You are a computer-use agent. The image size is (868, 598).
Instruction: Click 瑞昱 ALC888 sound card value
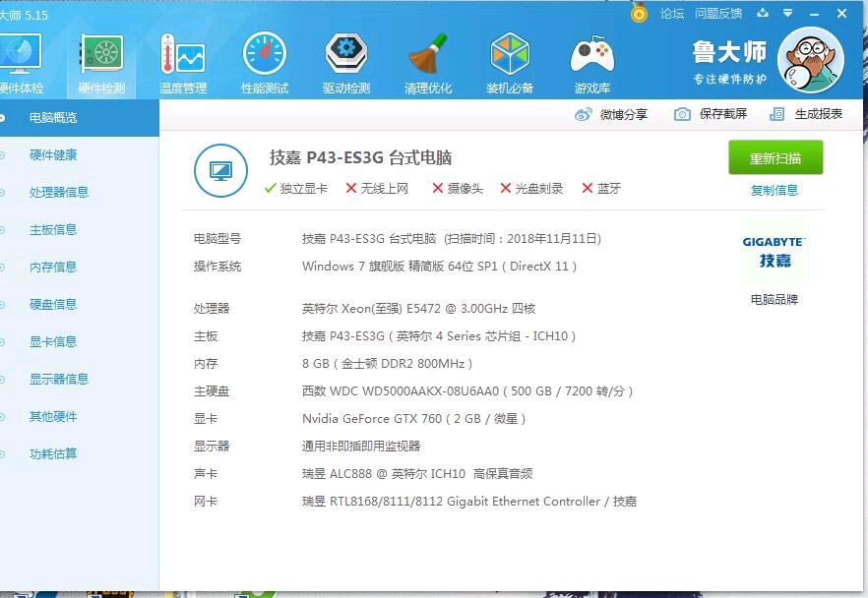[417, 473]
